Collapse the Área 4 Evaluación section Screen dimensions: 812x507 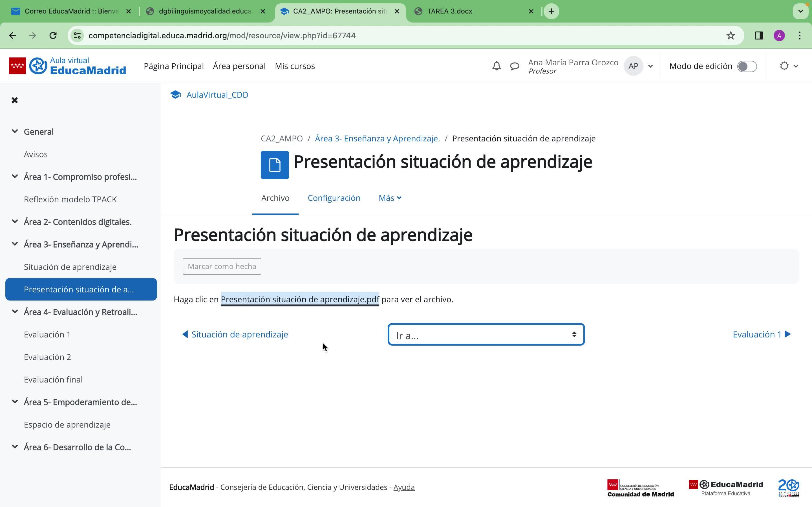15,312
